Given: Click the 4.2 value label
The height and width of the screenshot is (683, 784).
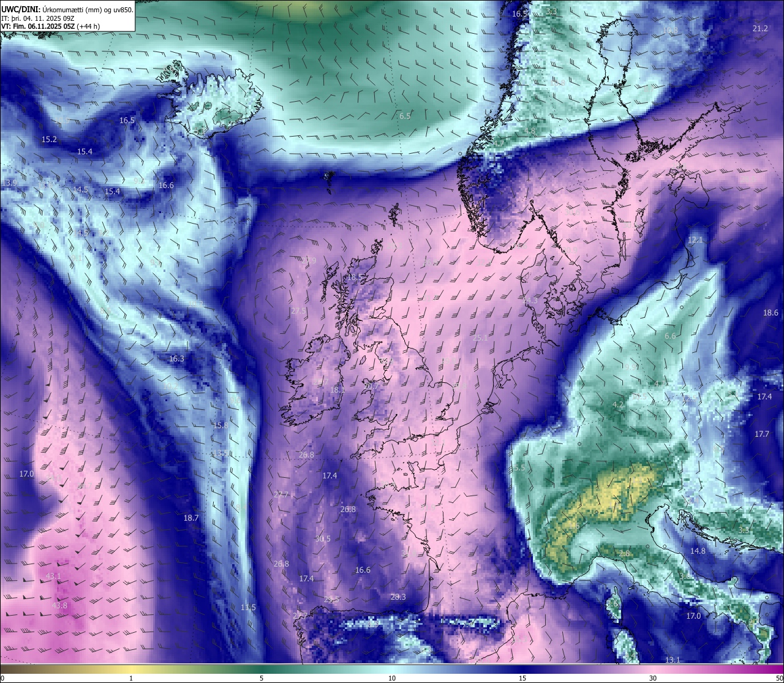Looking at the screenshot, I should [618, 406].
